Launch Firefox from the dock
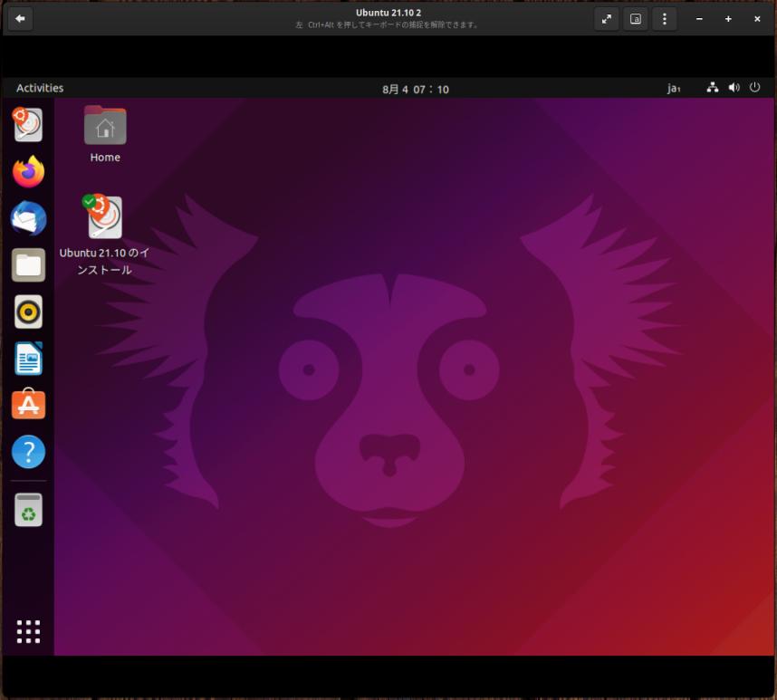 pos(28,171)
